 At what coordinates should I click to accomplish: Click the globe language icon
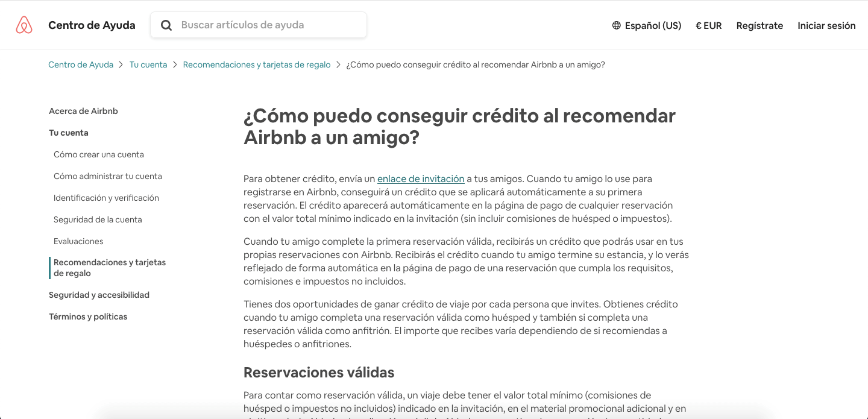point(616,25)
